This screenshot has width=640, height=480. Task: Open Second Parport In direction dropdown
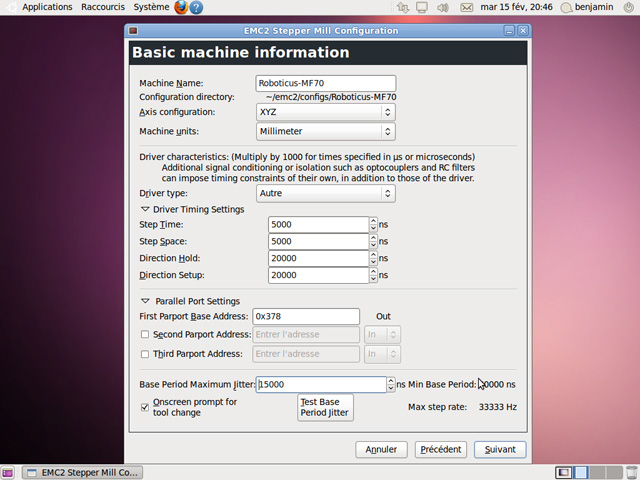point(382,334)
